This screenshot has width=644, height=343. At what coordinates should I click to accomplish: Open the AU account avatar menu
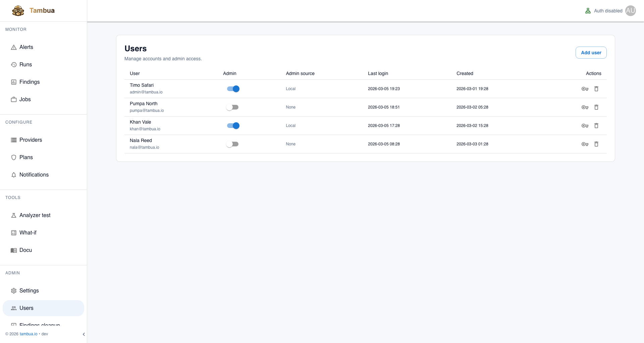click(631, 10)
